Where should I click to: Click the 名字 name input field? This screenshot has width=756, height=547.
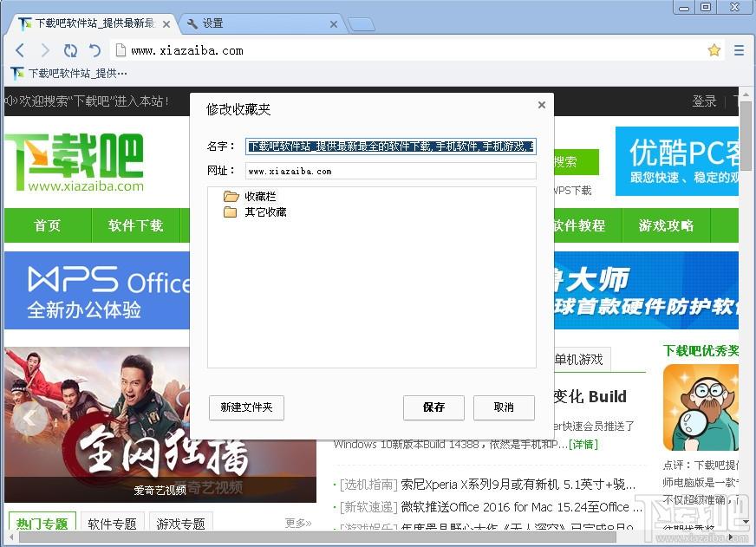coord(390,146)
